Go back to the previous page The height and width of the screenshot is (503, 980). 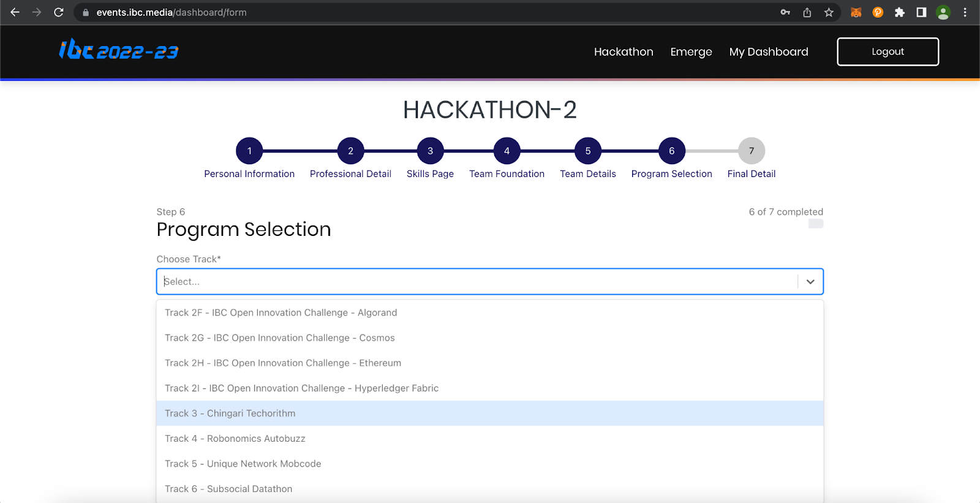pyautogui.click(x=15, y=12)
